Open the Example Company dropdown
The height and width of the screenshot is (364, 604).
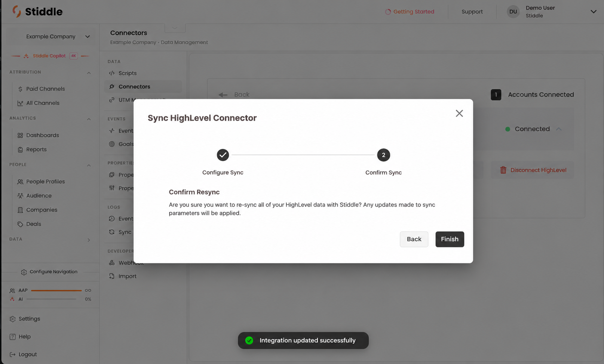click(51, 37)
